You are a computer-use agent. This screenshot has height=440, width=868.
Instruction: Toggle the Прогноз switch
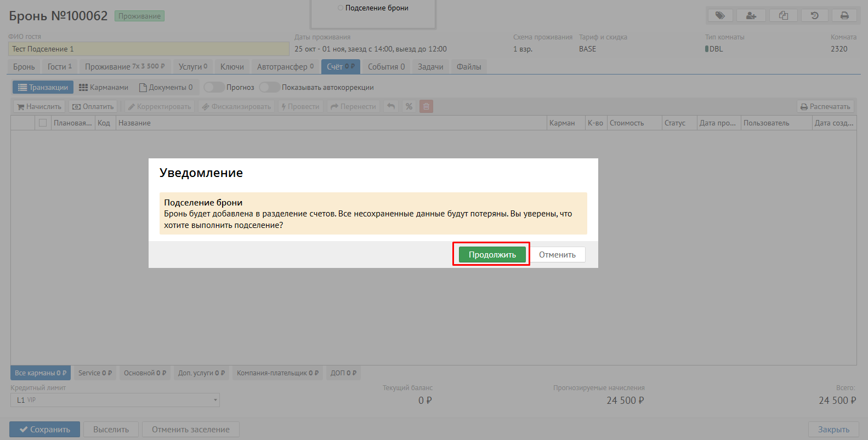(214, 87)
